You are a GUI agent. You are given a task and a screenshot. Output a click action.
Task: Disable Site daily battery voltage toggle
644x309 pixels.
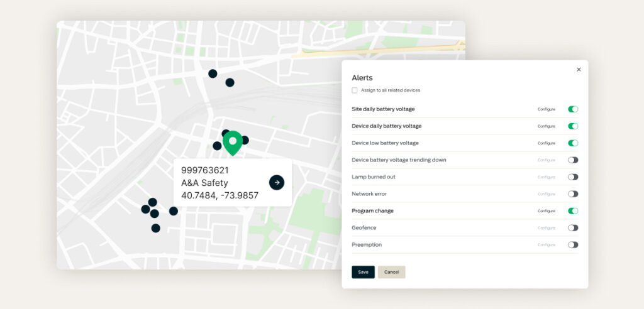click(573, 109)
